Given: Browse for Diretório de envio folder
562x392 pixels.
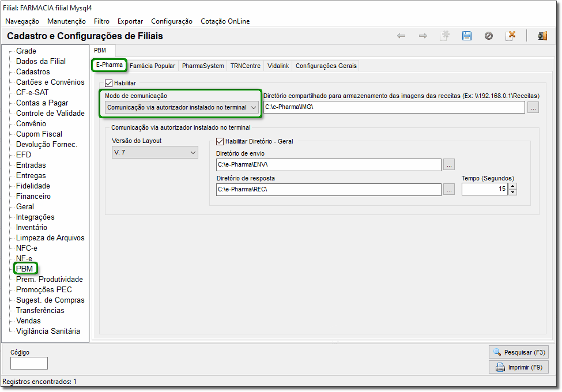Looking at the screenshot, I should [x=449, y=164].
